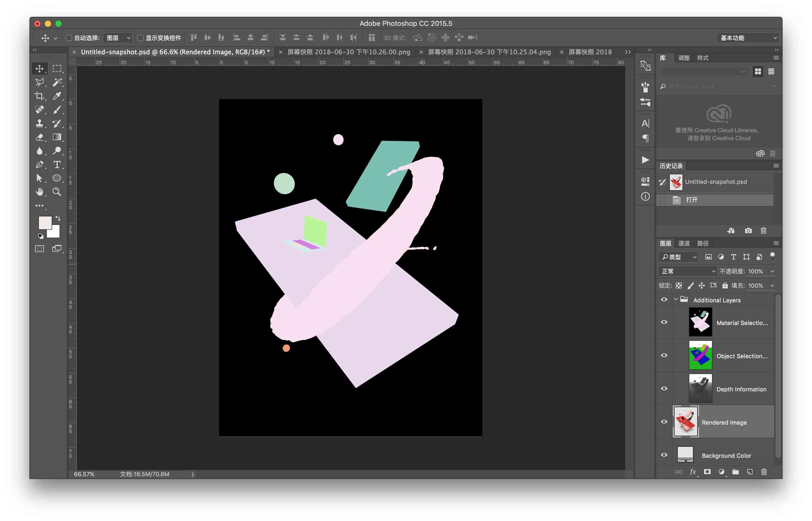812x521 pixels.
Task: Select the Pen tool
Action: coord(39,165)
